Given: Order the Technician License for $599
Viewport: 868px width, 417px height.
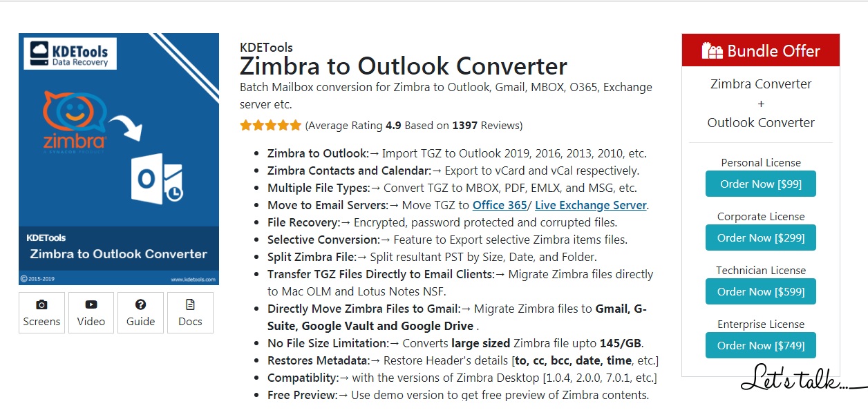Looking at the screenshot, I should (x=760, y=291).
